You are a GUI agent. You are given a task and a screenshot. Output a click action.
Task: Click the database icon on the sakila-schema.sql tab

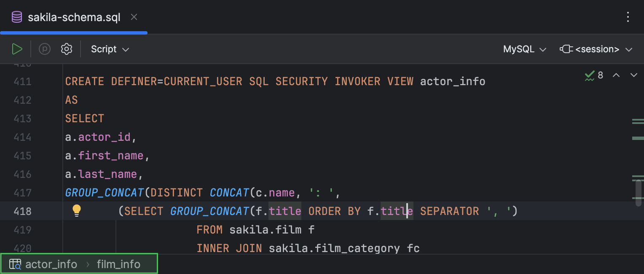[x=16, y=17]
